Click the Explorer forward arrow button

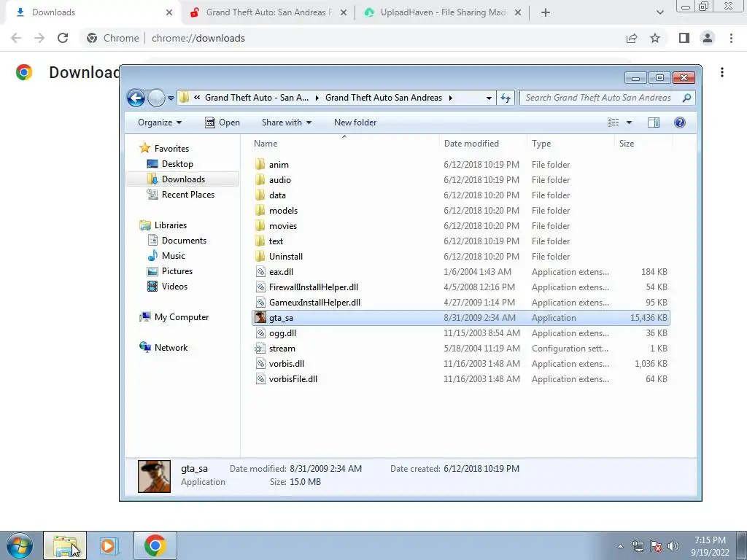click(x=156, y=98)
